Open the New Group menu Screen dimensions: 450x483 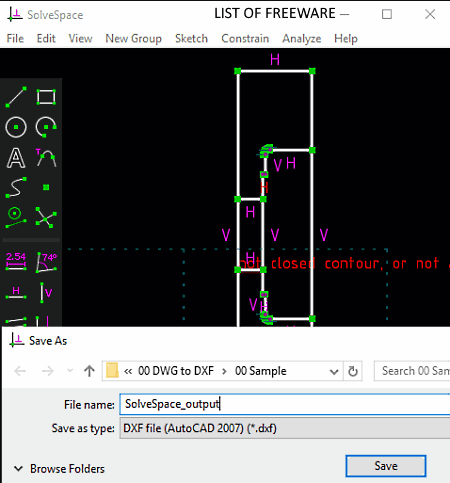pyautogui.click(x=134, y=39)
